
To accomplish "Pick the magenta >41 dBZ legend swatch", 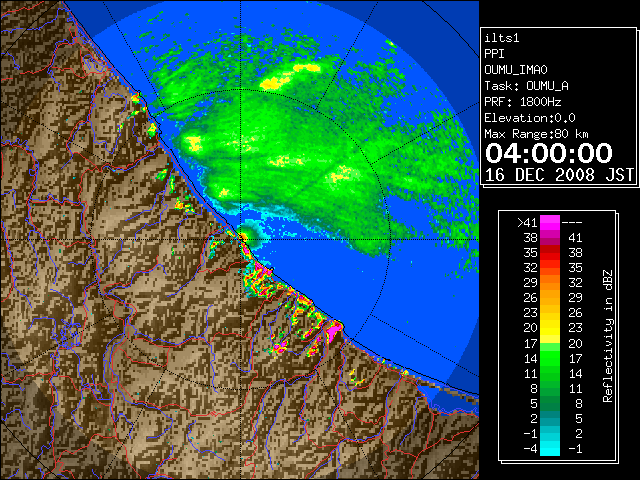I will click(550, 223).
